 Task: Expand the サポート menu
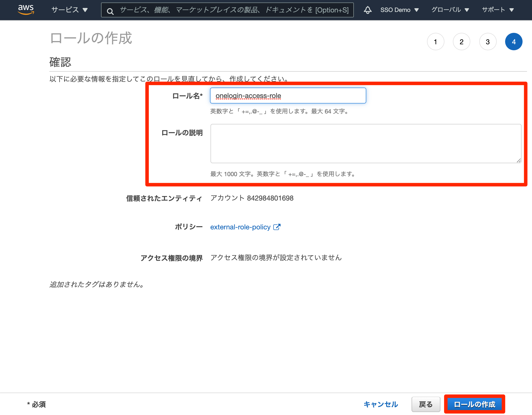(498, 10)
